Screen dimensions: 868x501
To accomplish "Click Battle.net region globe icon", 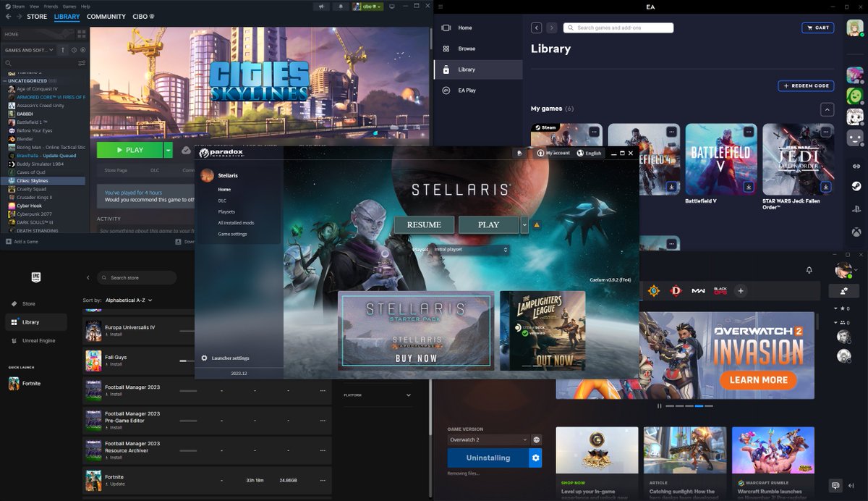I will coord(537,439).
